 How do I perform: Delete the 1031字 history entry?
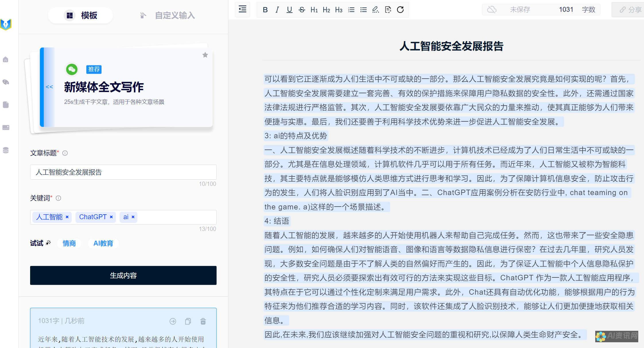(x=203, y=321)
